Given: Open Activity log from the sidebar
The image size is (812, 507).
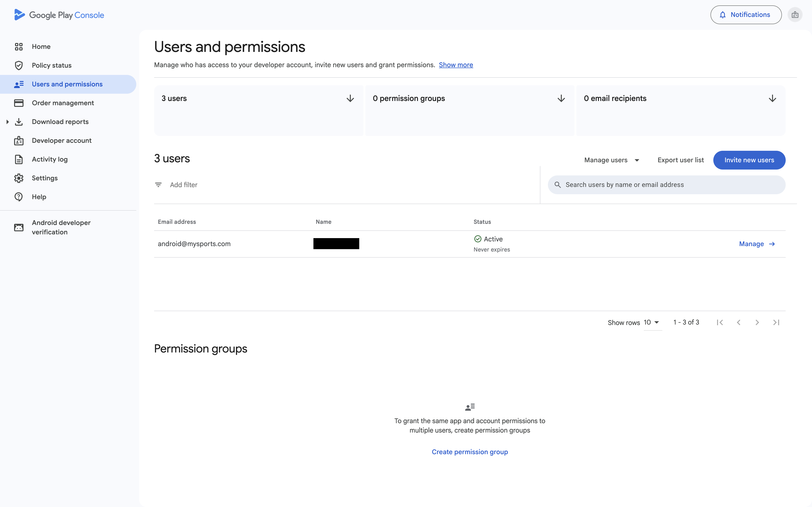Looking at the screenshot, I should [68, 159].
